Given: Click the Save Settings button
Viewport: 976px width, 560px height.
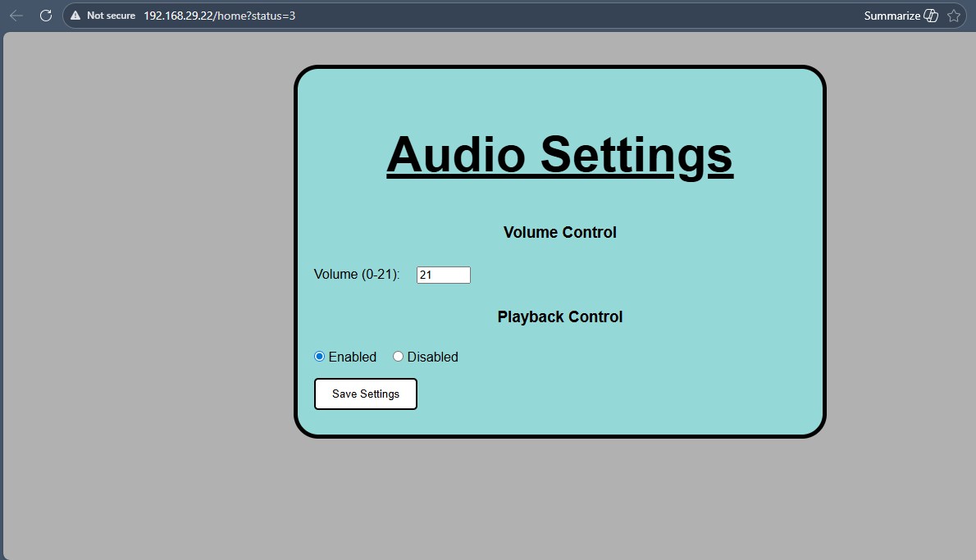Looking at the screenshot, I should pyautogui.click(x=365, y=394).
